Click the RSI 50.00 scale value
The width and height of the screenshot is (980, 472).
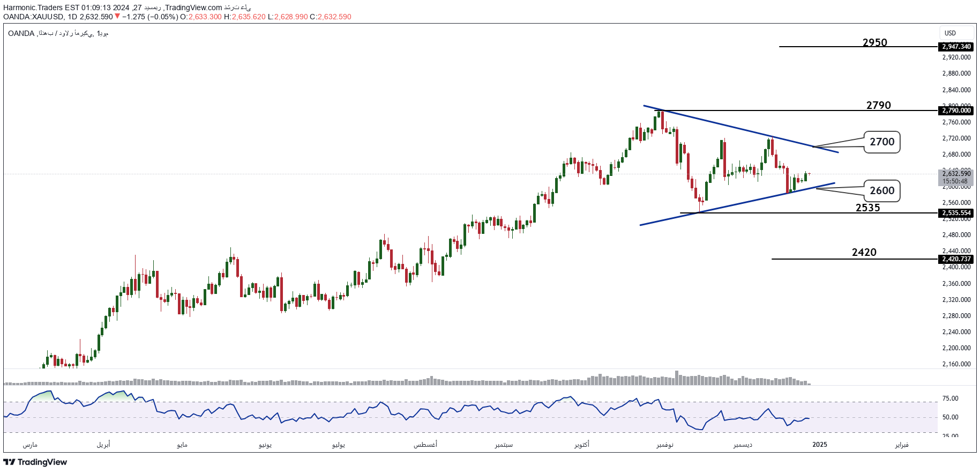tap(951, 417)
